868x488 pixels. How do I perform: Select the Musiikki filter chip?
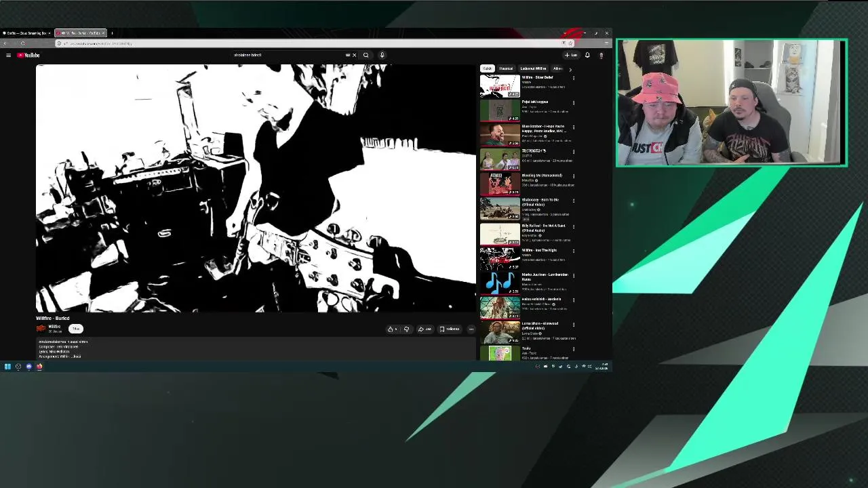tap(506, 68)
